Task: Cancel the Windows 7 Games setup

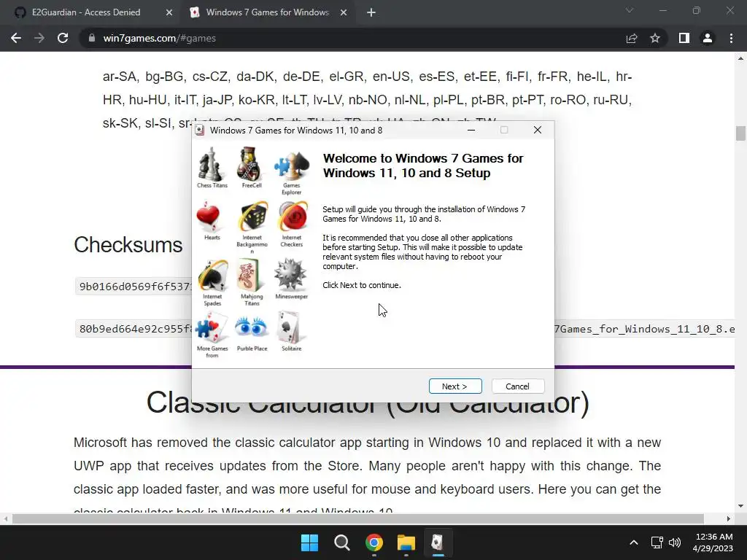Action: click(x=518, y=386)
